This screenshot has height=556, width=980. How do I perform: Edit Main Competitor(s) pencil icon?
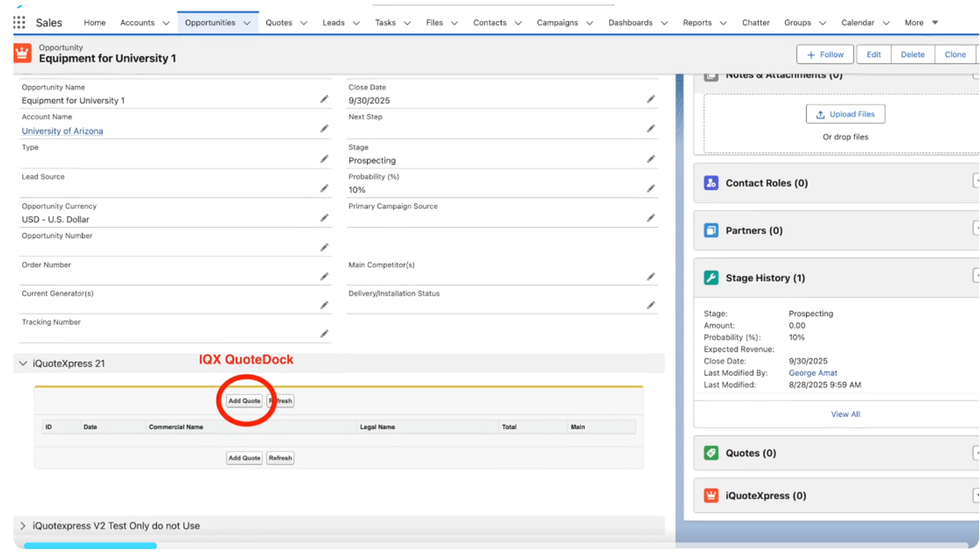pos(650,277)
